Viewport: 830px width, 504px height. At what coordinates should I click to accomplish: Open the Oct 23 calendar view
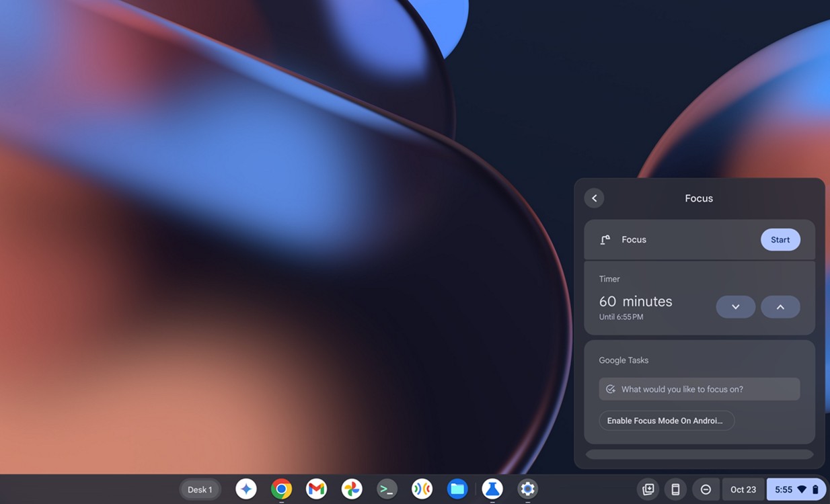743,489
